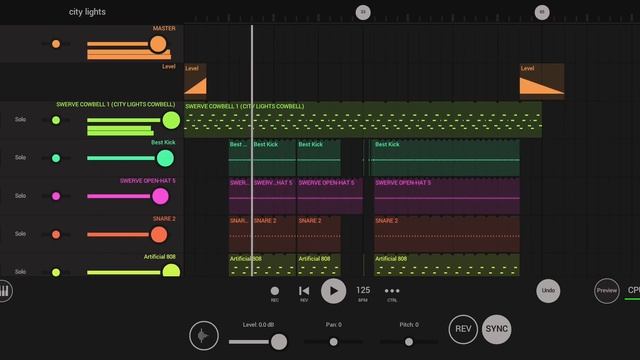640x360 pixels.
Task: Select the Level fade-out automation clip
Action: 542,80
